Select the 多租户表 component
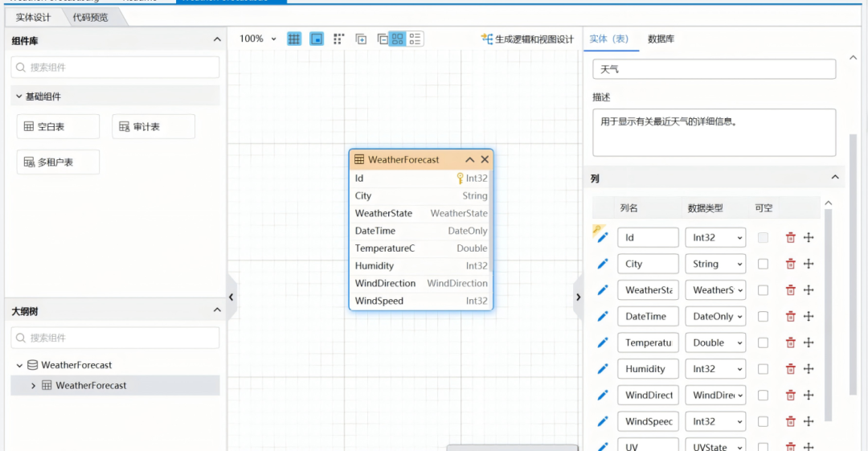Viewport: 868px width, 451px height. [58, 162]
